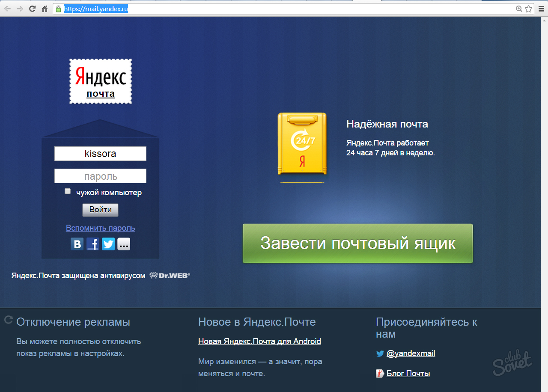This screenshot has width=548, height=392.
Task: Log in with the VKontakte icon
Action: 77,244
